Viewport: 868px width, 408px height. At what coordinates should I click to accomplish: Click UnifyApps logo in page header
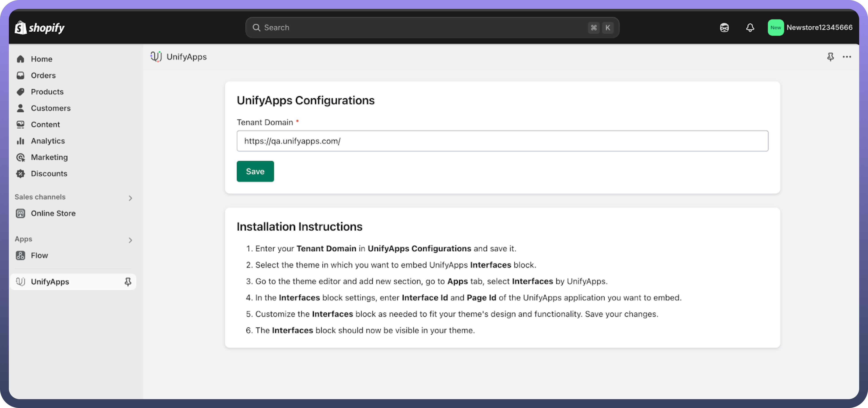coord(156,57)
